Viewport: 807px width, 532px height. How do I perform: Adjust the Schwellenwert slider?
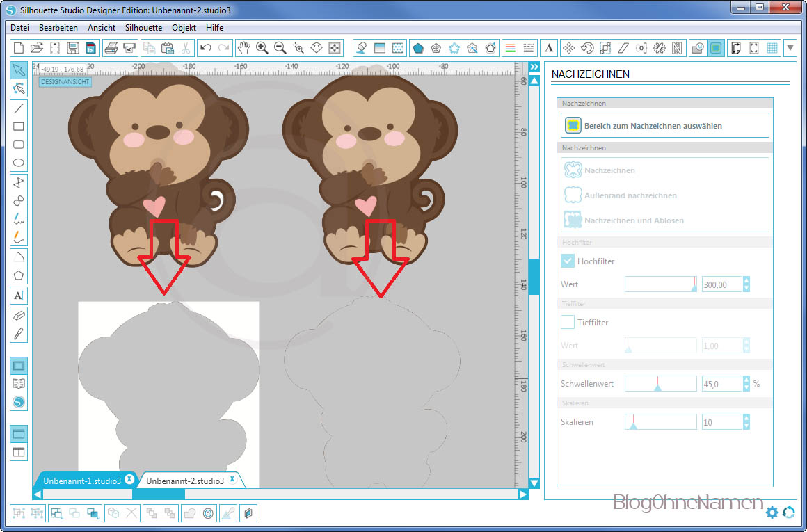tap(657, 384)
